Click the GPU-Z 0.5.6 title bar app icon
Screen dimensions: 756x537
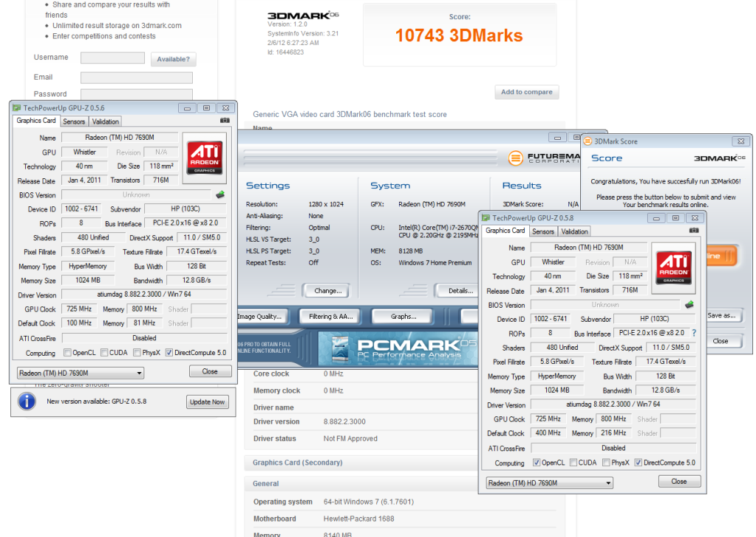click(17, 108)
